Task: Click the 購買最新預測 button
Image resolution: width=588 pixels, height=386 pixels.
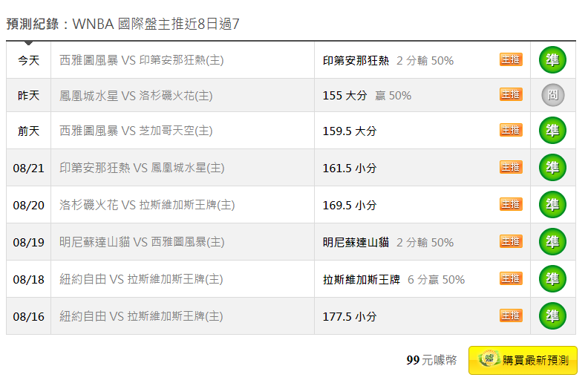Action: pyautogui.click(x=523, y=360)
